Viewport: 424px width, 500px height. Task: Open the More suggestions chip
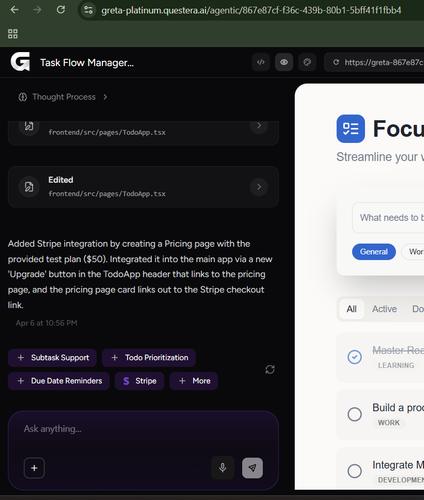pos(194,381)
